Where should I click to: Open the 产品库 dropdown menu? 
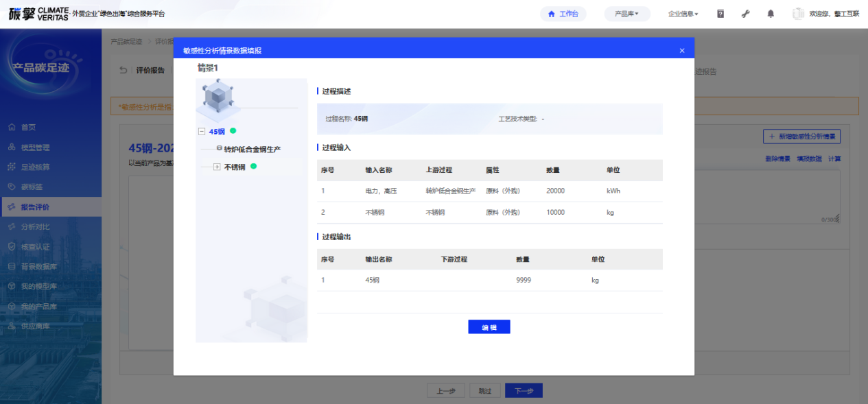(626, 14)
